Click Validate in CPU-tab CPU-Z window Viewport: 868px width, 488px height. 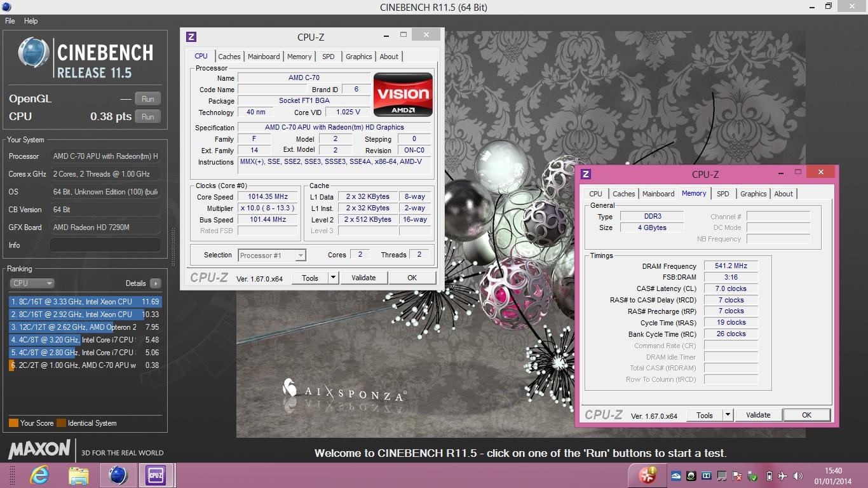coord(363,278)
